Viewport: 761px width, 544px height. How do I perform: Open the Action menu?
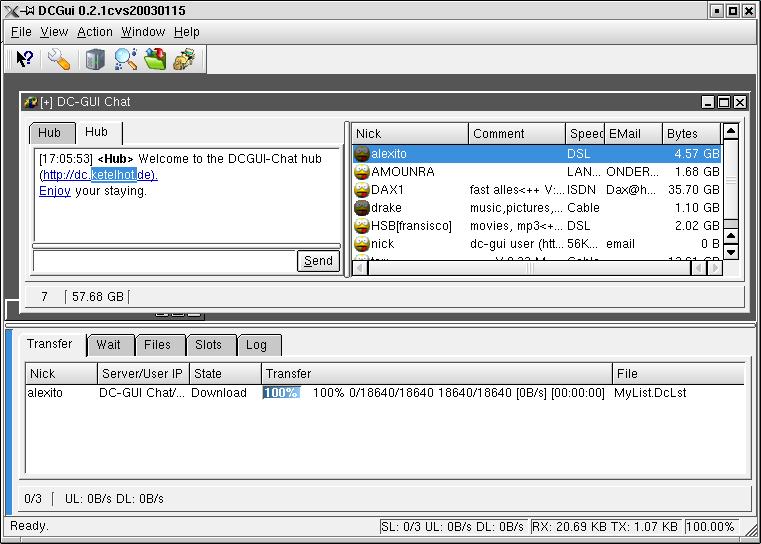point(95,32)
